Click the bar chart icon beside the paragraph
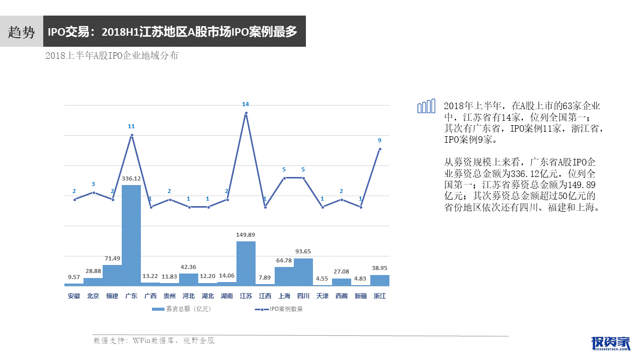This screenshot has height=362, width=644. (x=426, y=106)
